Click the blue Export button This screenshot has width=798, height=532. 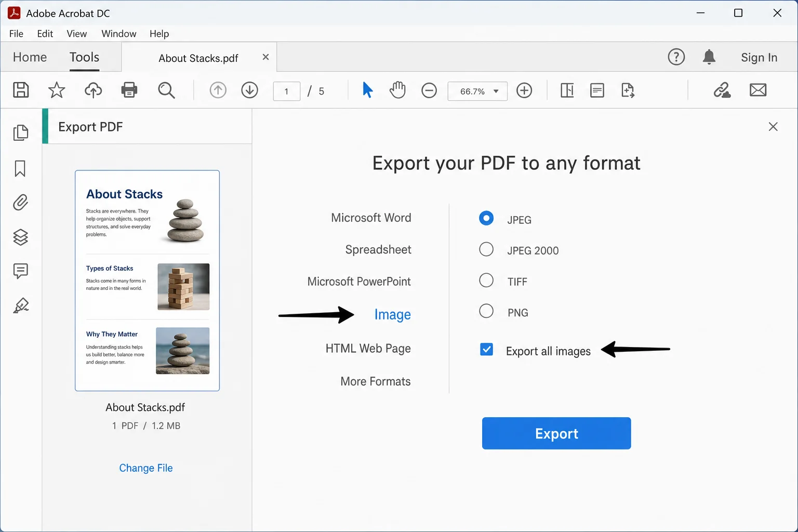[556, 433]
